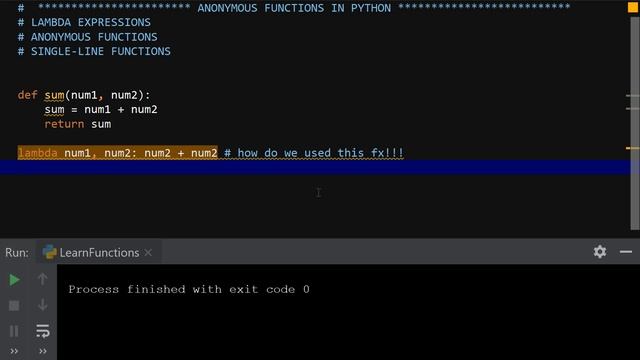640x360 pixels.
Task: Click 'ANONYMOUS FUNCTIONS IN PYTHON' header comment
Action: point(294,8)
